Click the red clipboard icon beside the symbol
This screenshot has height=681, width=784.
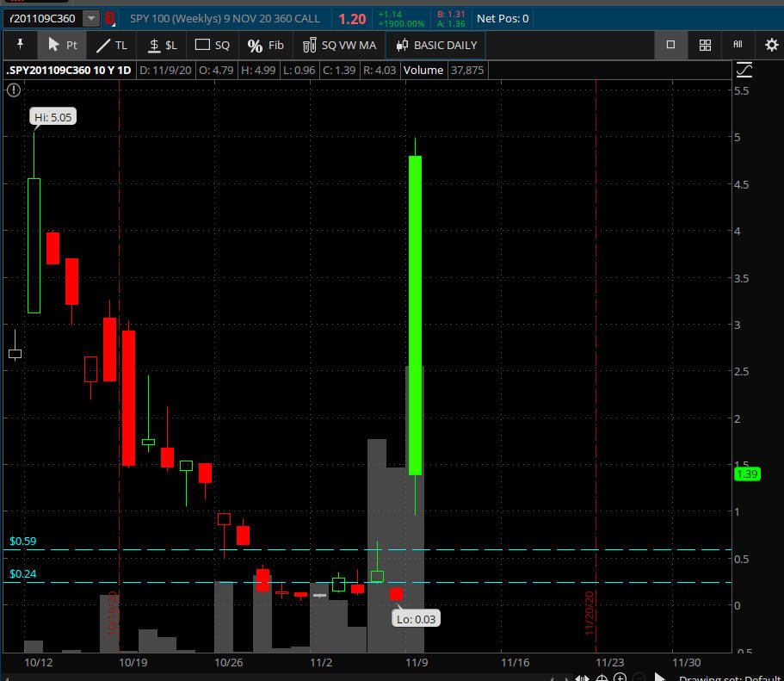(x=110, y=18)
